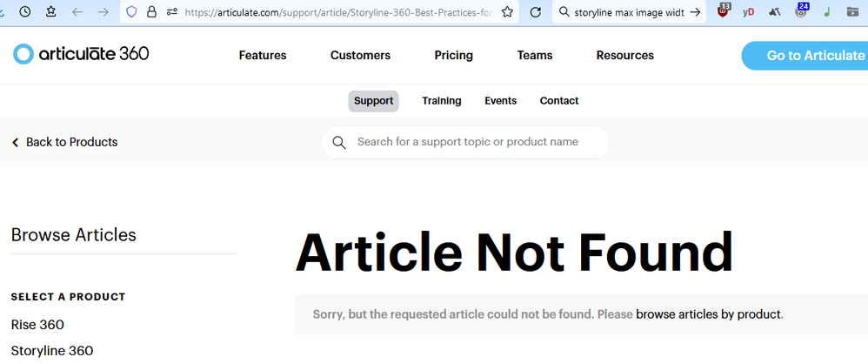
Task: Select Storyline 360 in product list
Action: (52, 351)
